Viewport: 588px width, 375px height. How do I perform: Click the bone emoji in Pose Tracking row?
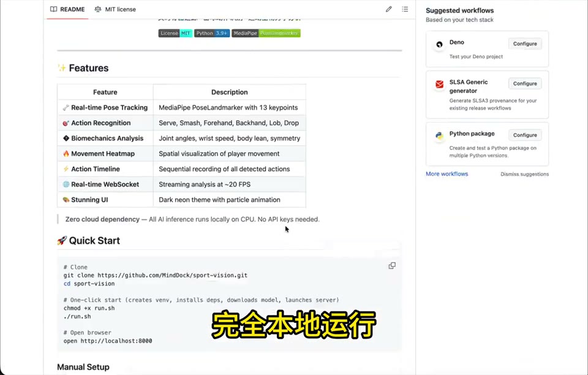(66, 108)
